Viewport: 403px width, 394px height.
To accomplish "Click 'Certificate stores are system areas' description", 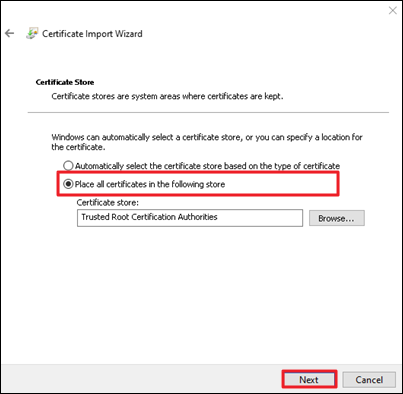I will coord(167,96).
